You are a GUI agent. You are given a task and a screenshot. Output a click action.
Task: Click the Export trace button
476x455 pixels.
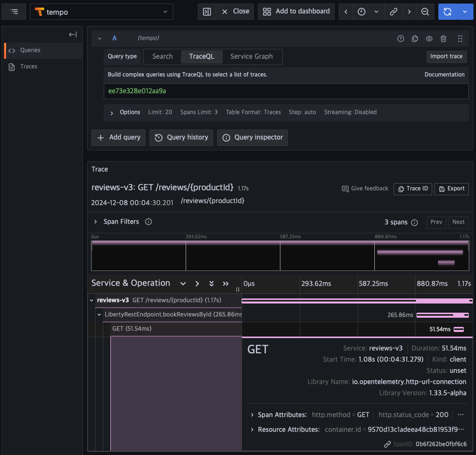451,189
